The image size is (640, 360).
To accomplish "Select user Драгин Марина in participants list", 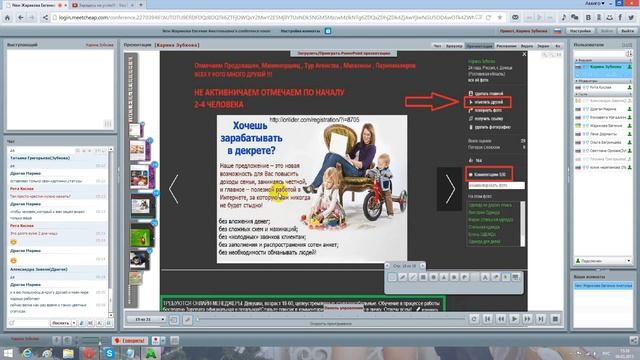I will coord(603,109).
